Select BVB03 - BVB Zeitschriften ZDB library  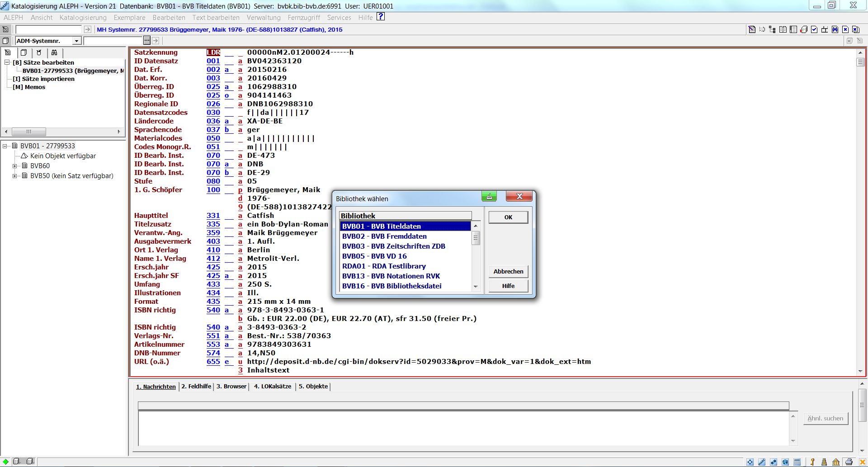[393, 246]
